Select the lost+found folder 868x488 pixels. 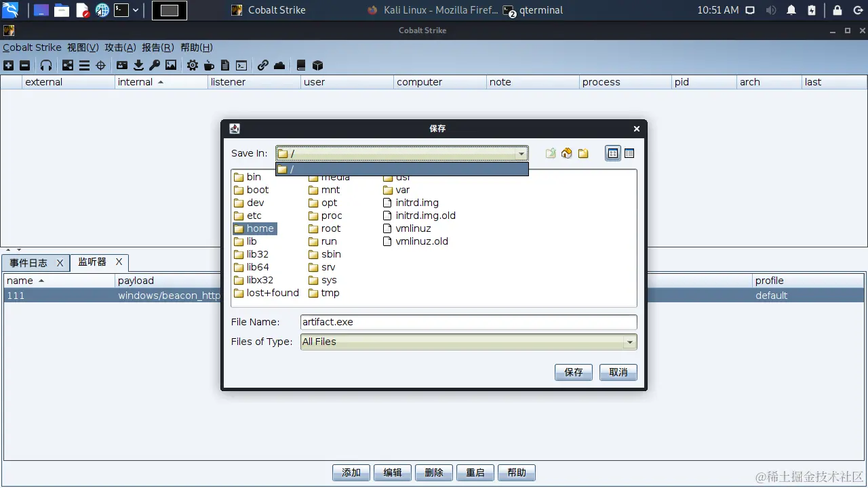click(267, 293)
